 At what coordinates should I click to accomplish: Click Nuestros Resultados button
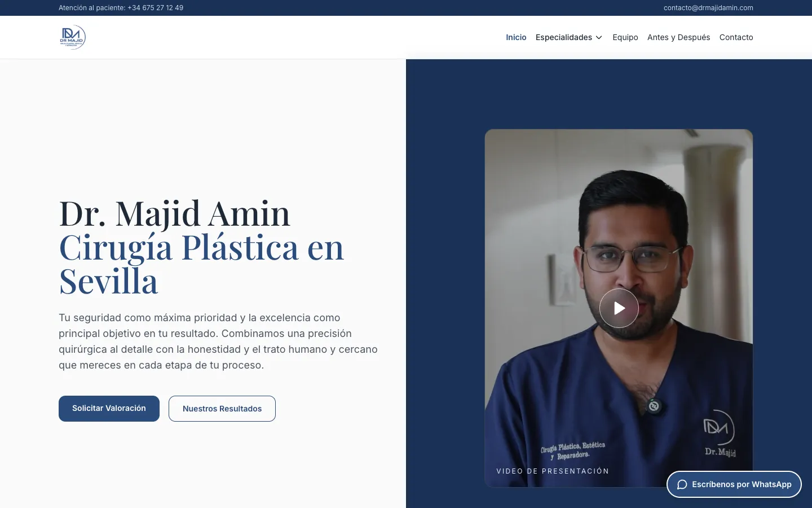tap(222, 409)
